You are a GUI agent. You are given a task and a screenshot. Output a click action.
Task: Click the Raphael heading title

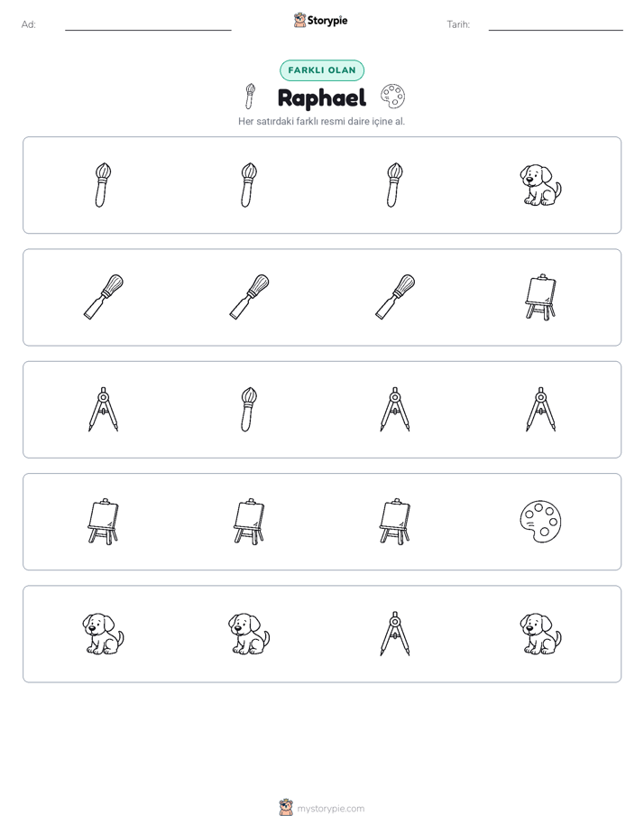322,97
